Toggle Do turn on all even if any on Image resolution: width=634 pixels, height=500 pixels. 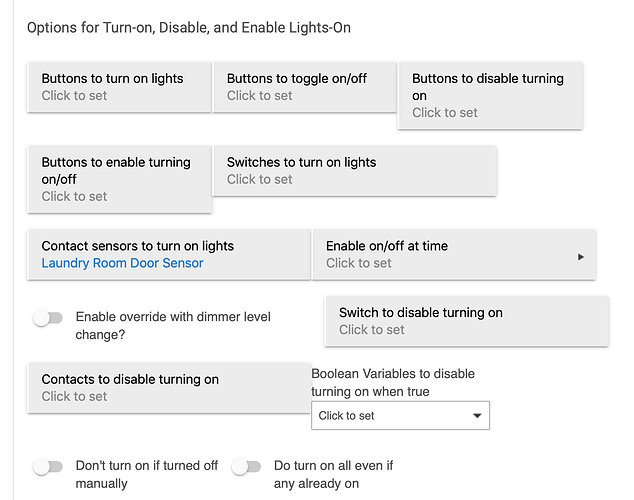(246, 467)
